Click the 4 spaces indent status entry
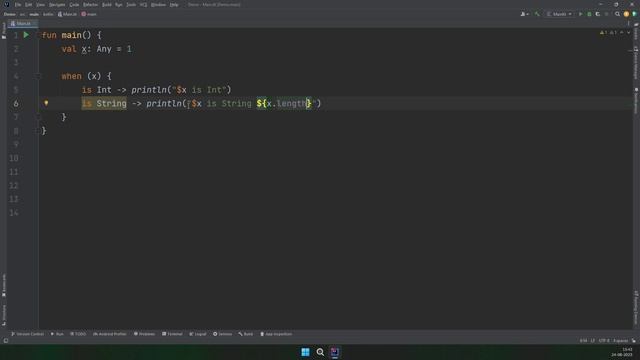Image resolution: width=640 pixels, height=360 pixels. 621,341
